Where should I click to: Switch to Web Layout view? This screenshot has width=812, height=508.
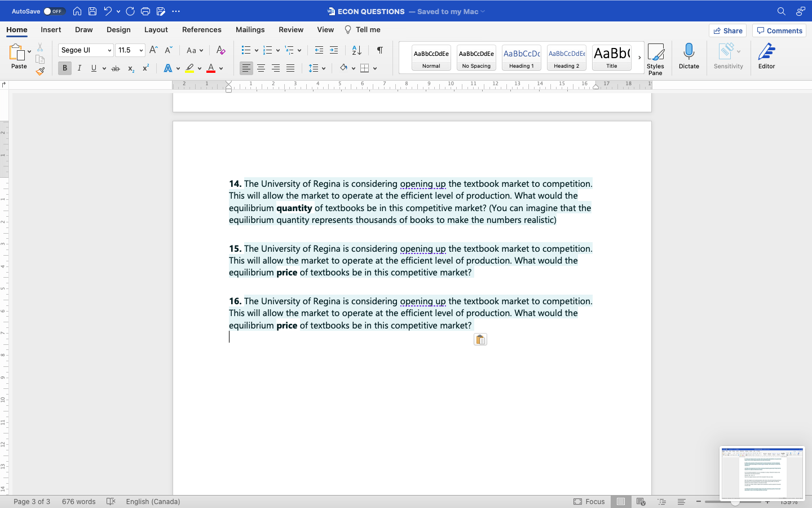(x=641, y=501)
